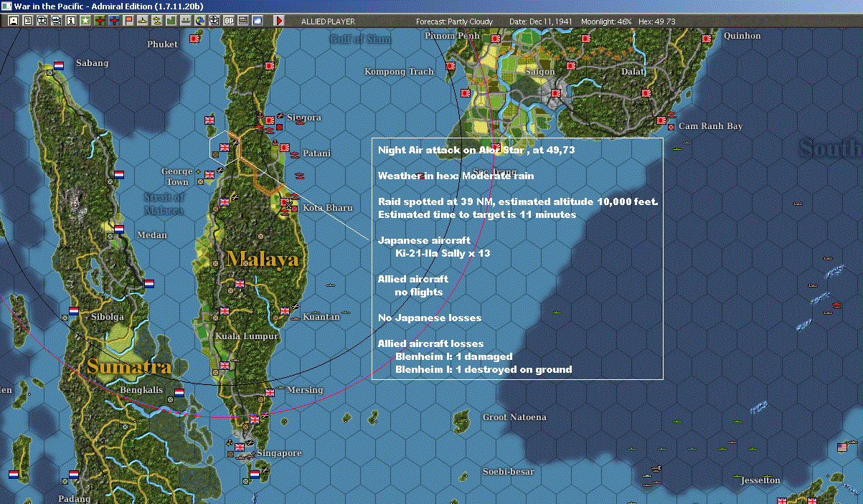Select the Dutch flag base at Medan

coord(119,229)
